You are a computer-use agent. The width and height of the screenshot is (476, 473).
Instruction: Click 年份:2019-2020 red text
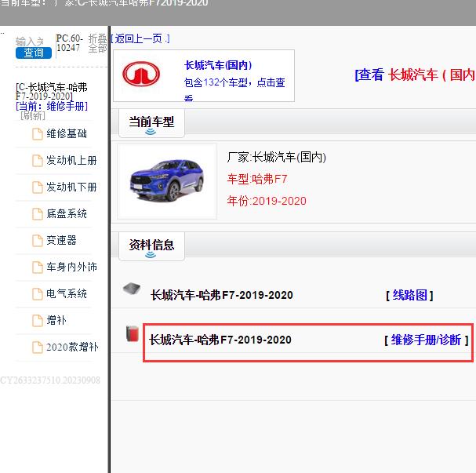coord(267,201)
